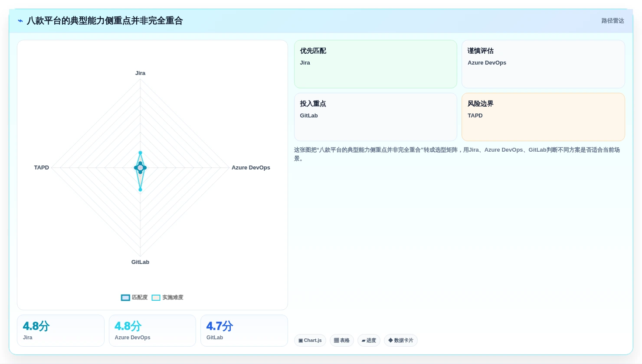This screenshot has height=364, width=642.
Task: Open the 风险边界 TAPD card
Action: pos(543,117)
